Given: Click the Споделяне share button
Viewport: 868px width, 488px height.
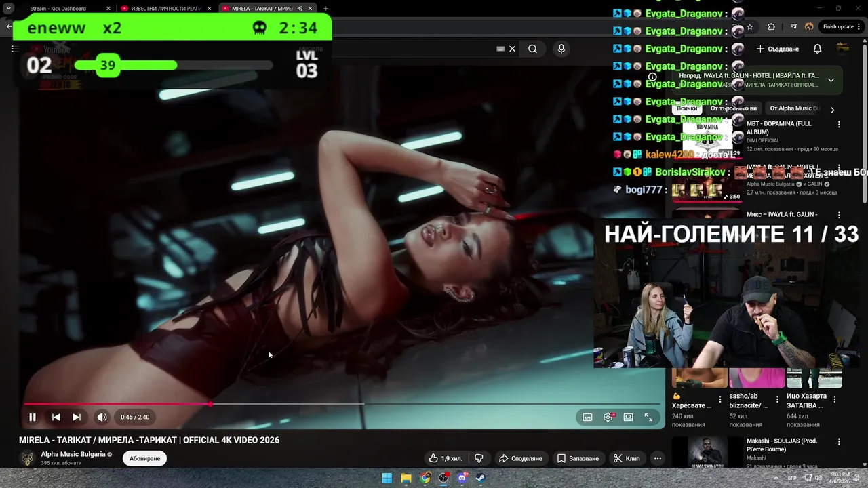Looking at the screenshot, I should [521, 458].
